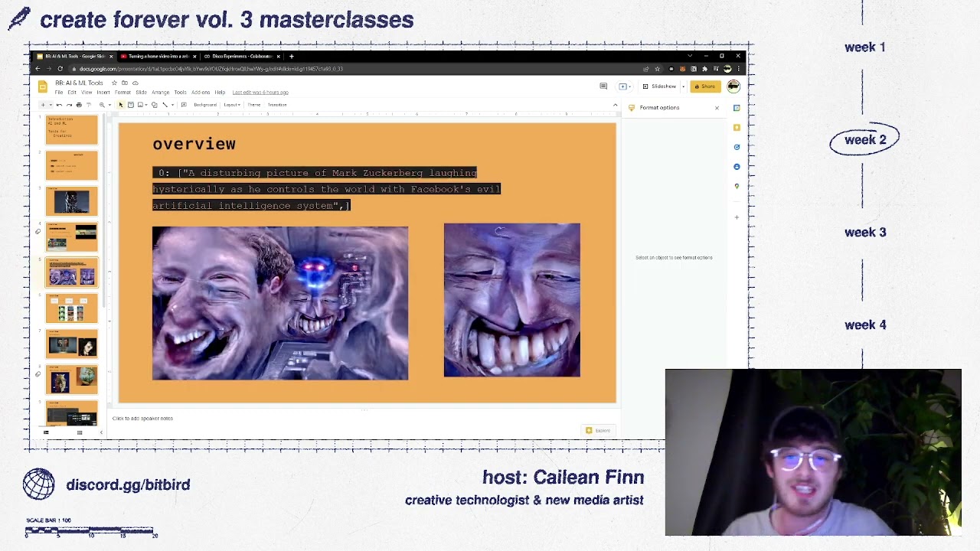Star the BB: AI & ML Tools presentation
This screenshot has width=980, height=551.
point(114,83)
